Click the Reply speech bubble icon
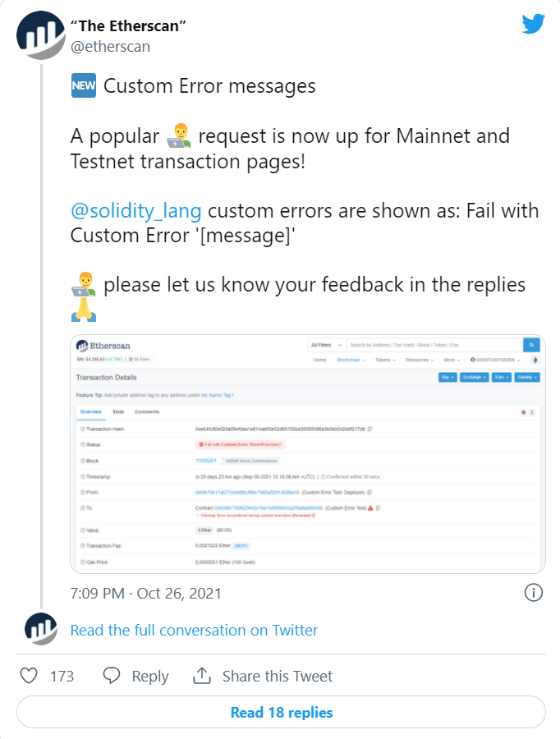Viewport: 560px width, 739px height. [112, 676]
